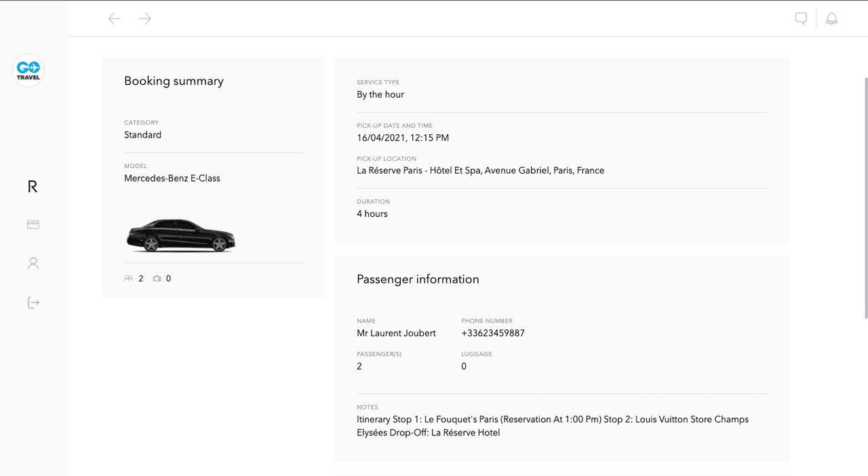Click the logout icon in sidebar
Image resolution: width=868 pixels, height=476 pixels.
[33, 302]
